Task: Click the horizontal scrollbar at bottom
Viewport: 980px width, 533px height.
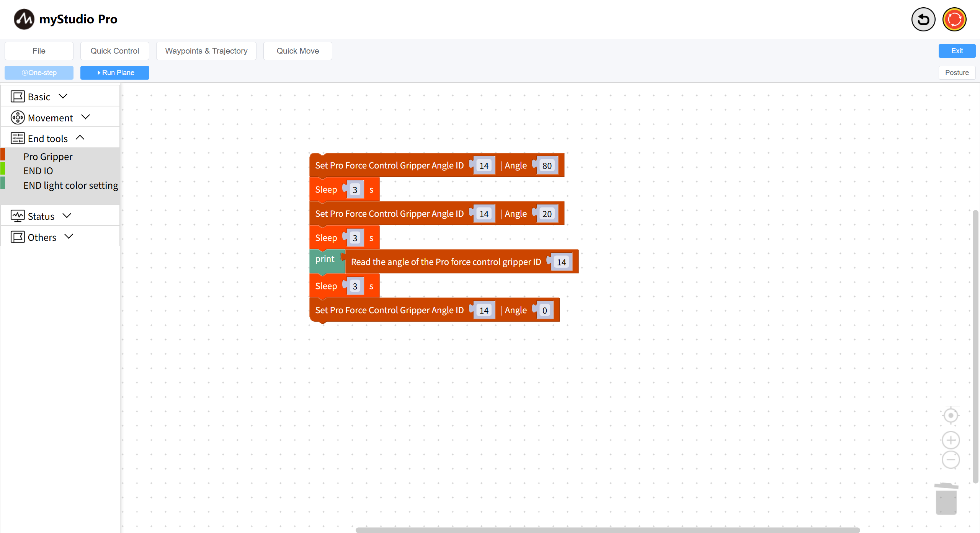Action: tap(607, 530)
